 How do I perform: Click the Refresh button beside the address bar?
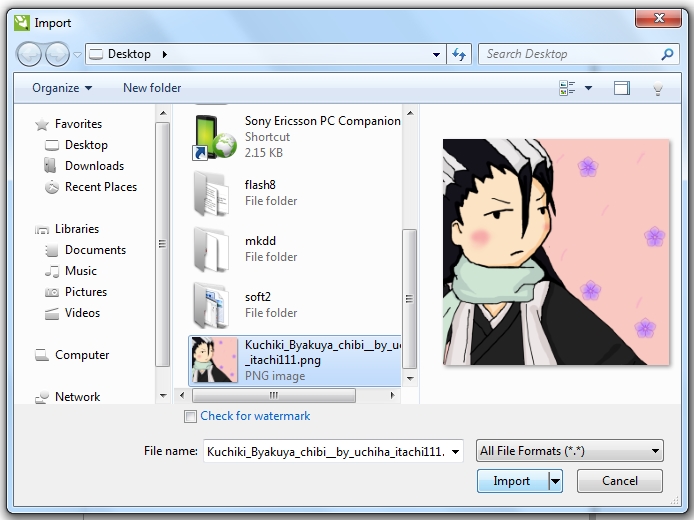pyautogui.click(x=459, y=54)
